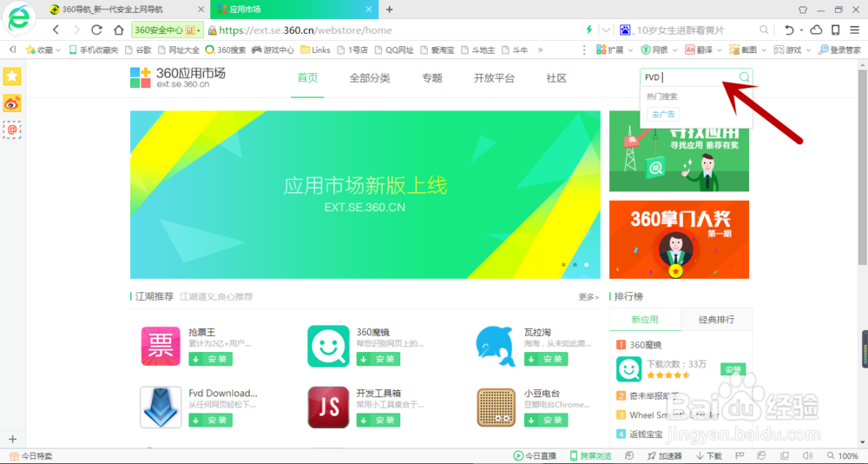
Task: Restore closed tab with the undo arrow
Action: pyautogui.click(x=789, y=30)
